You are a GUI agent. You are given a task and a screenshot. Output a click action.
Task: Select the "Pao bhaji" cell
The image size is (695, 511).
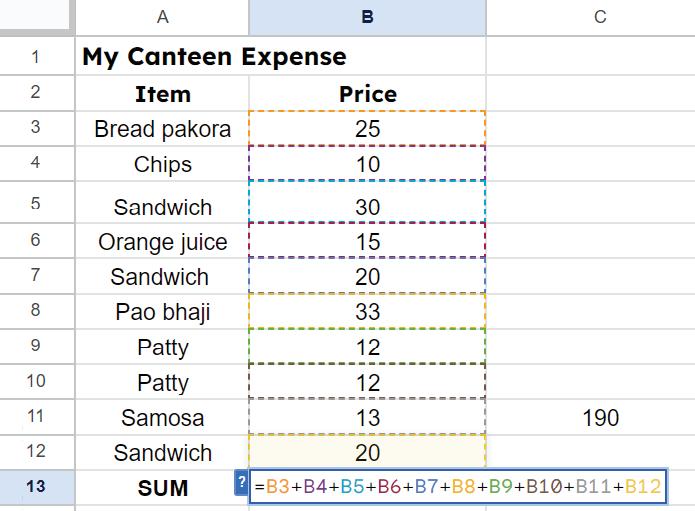[162, 312]
